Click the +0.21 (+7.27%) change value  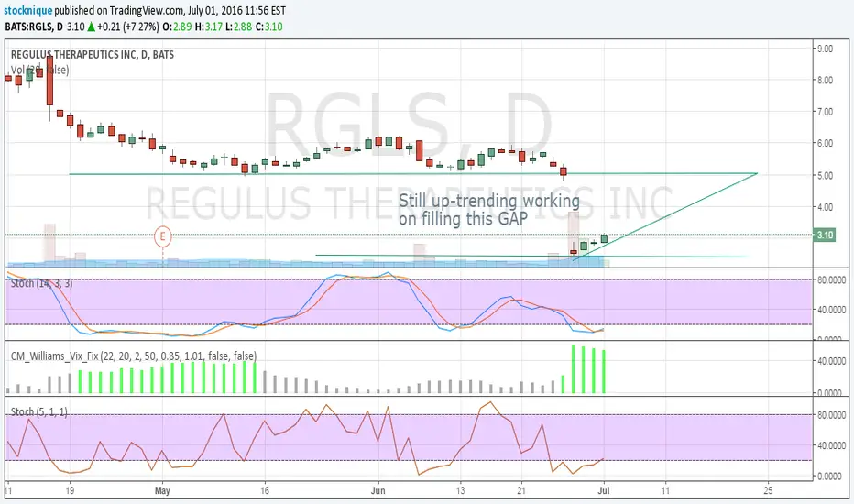128,27
